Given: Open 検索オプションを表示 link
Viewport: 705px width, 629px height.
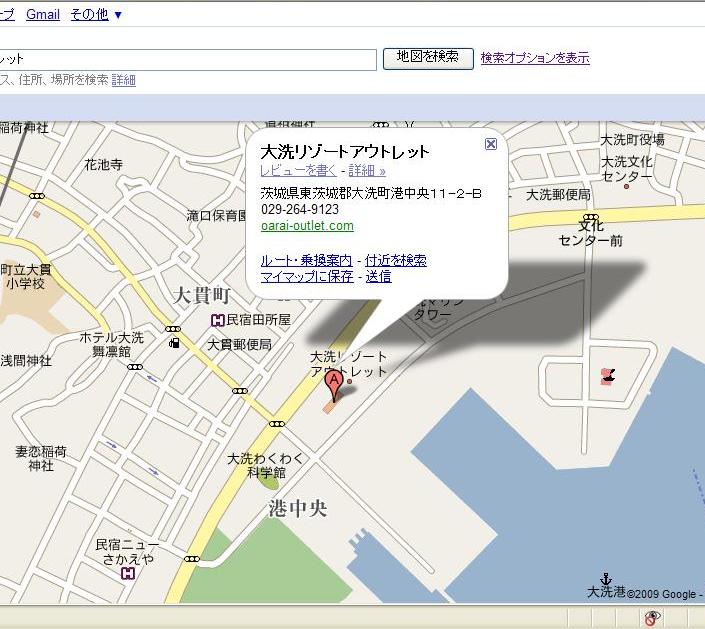Looking at the screenshot, I should (535, 58).
